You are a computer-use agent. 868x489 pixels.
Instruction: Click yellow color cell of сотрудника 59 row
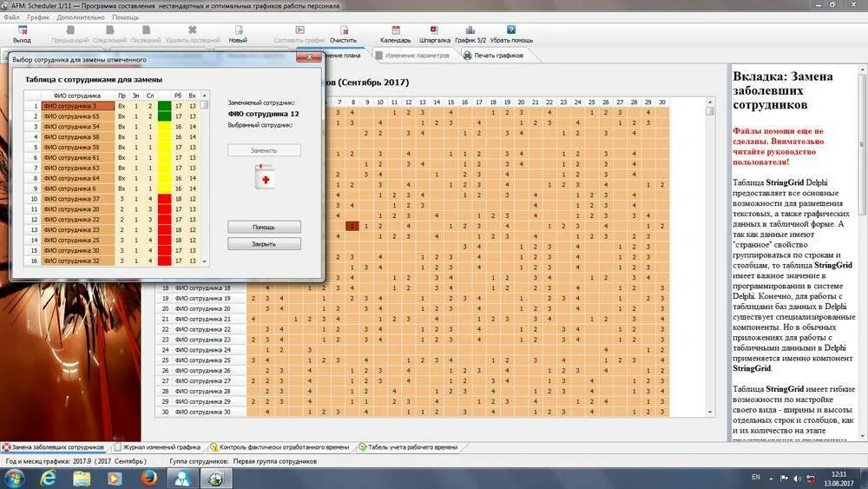(164, 148)
